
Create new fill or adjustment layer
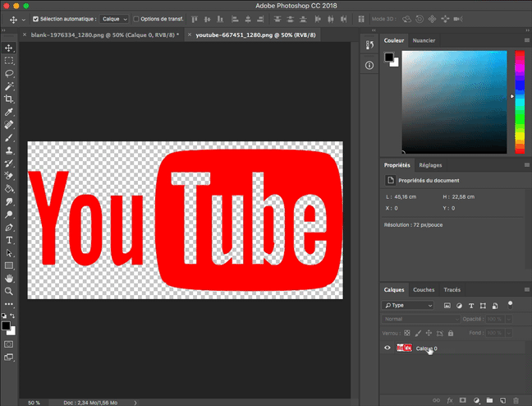point(476,400)
